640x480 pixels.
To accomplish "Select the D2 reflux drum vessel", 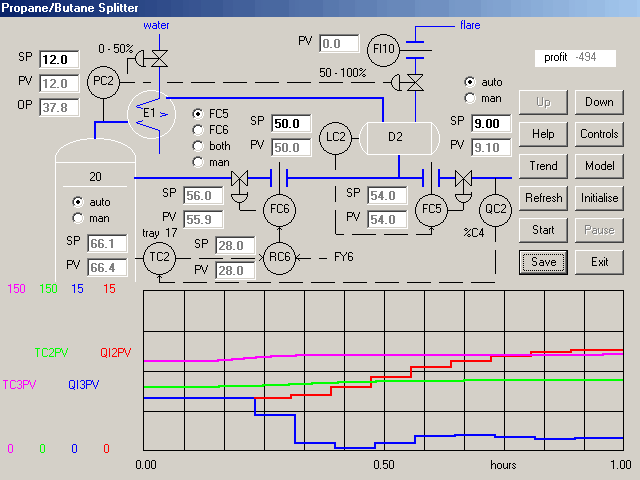I will (395, 136).
